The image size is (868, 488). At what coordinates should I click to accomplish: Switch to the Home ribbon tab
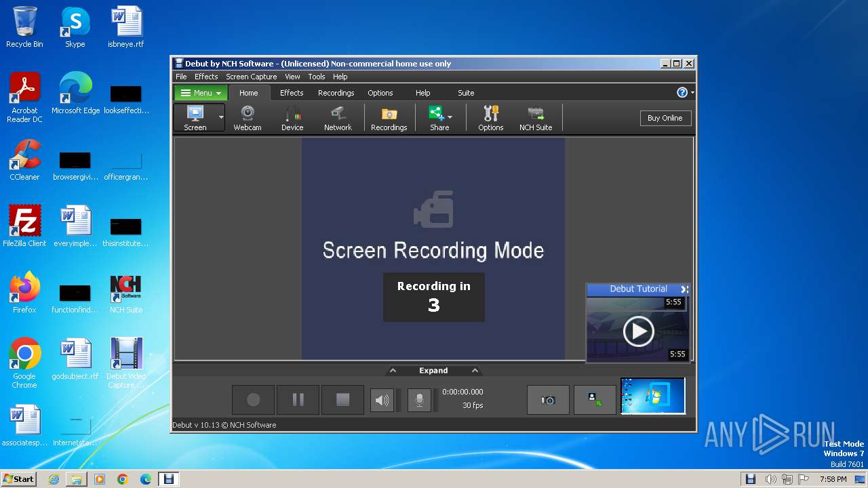pyautogui.click(x=249, y=93)
